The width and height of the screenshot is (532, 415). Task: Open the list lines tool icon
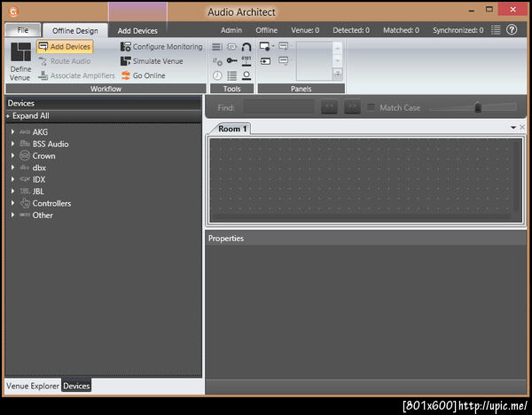231,75
